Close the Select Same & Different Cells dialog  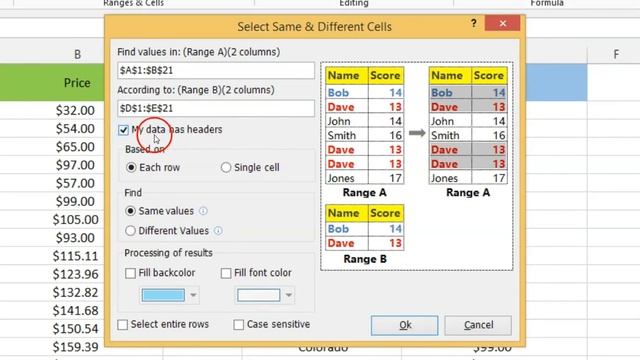point(502,23)
